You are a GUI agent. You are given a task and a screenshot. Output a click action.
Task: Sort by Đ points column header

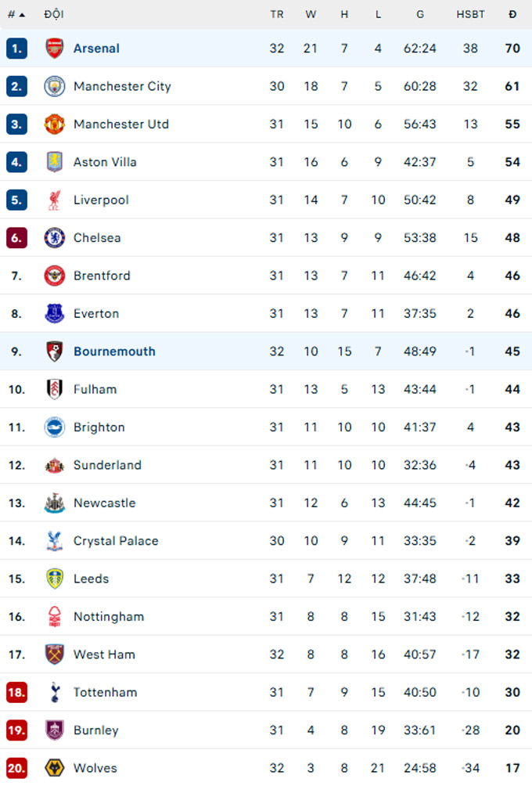[x=512, y=14]
